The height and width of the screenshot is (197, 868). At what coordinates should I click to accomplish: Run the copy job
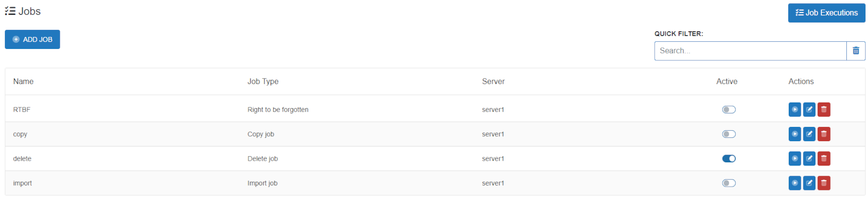(x=795, y=134)
